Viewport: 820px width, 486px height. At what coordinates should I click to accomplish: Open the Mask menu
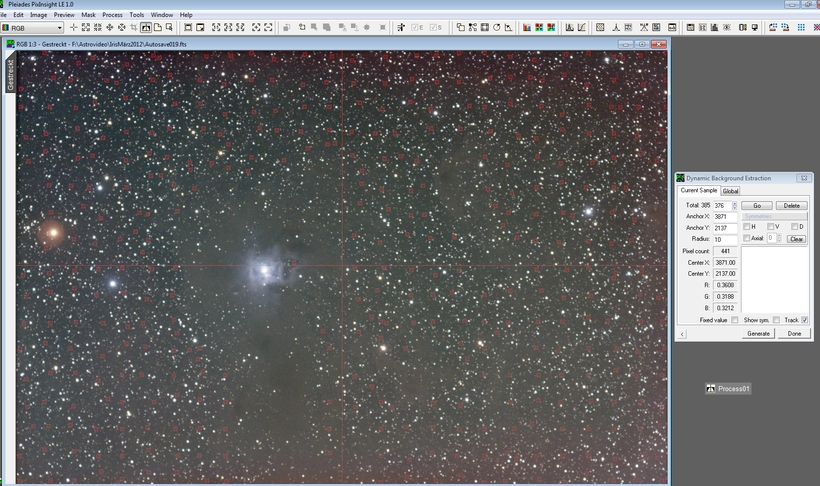point(88,15)
